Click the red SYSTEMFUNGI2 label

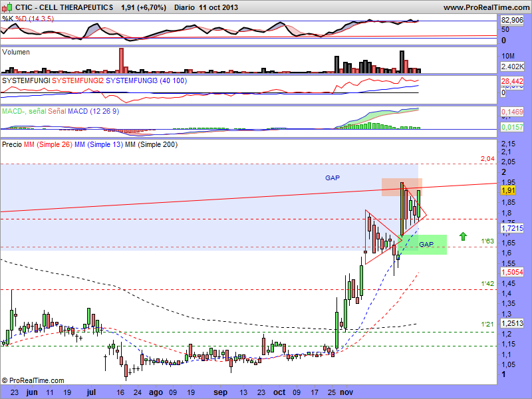pos(78,80)
